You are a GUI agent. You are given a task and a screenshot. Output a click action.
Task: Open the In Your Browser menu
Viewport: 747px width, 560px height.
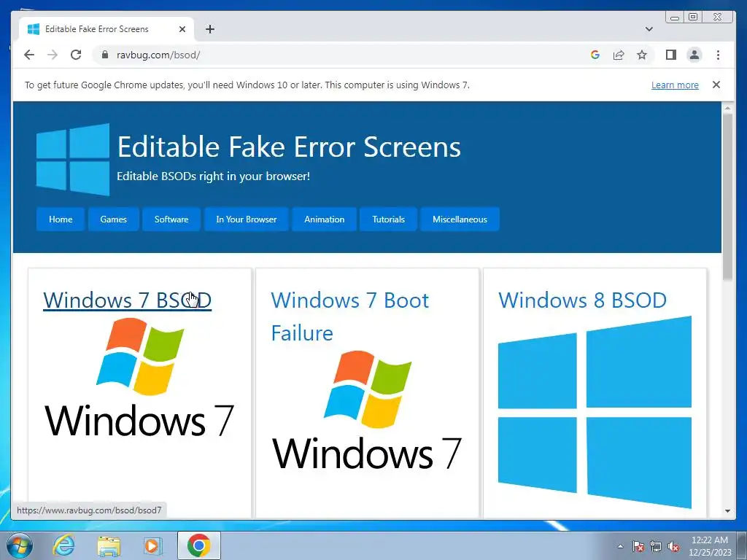247,219
